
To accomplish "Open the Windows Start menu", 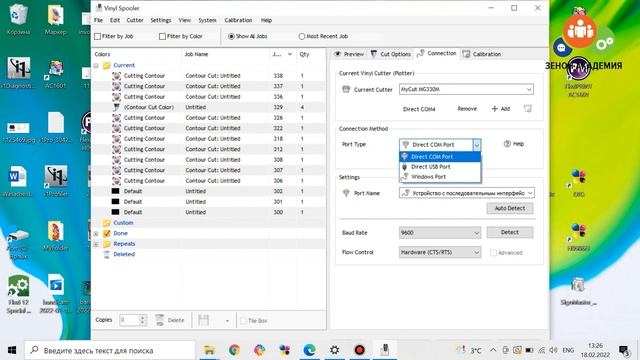I will [x=12, y=350].
